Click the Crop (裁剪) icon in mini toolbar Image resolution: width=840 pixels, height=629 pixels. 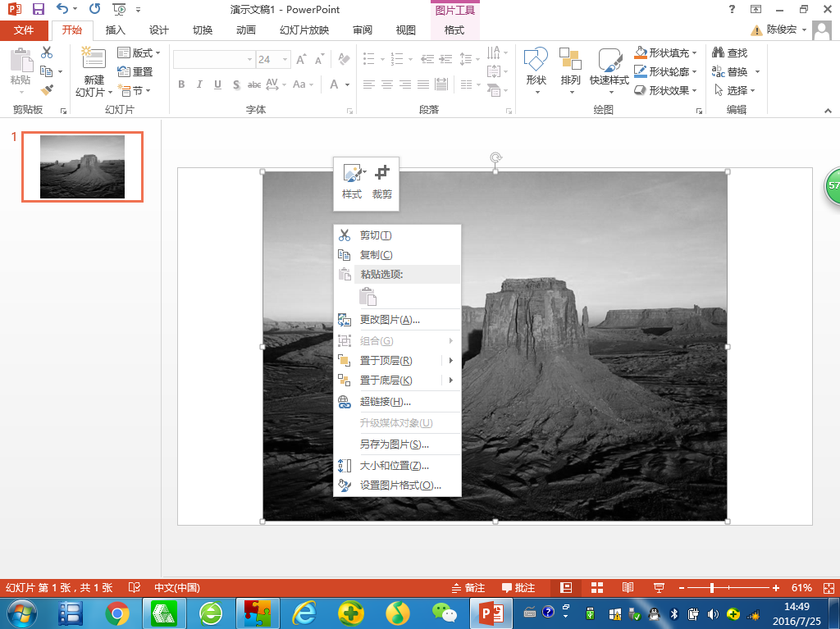(x=382, y=173)
